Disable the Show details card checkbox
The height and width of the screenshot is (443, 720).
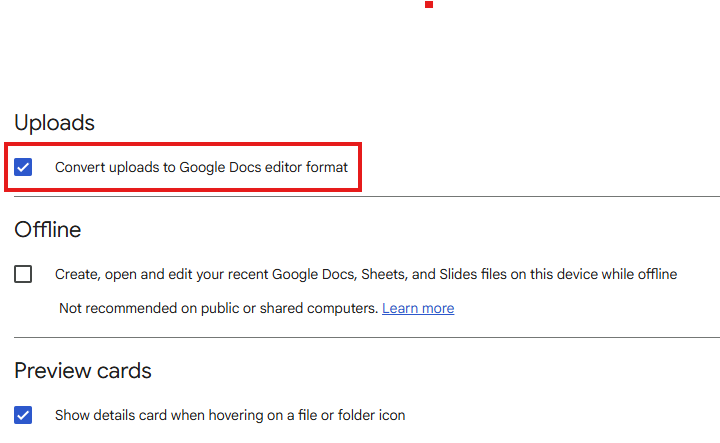coord(23,414)
